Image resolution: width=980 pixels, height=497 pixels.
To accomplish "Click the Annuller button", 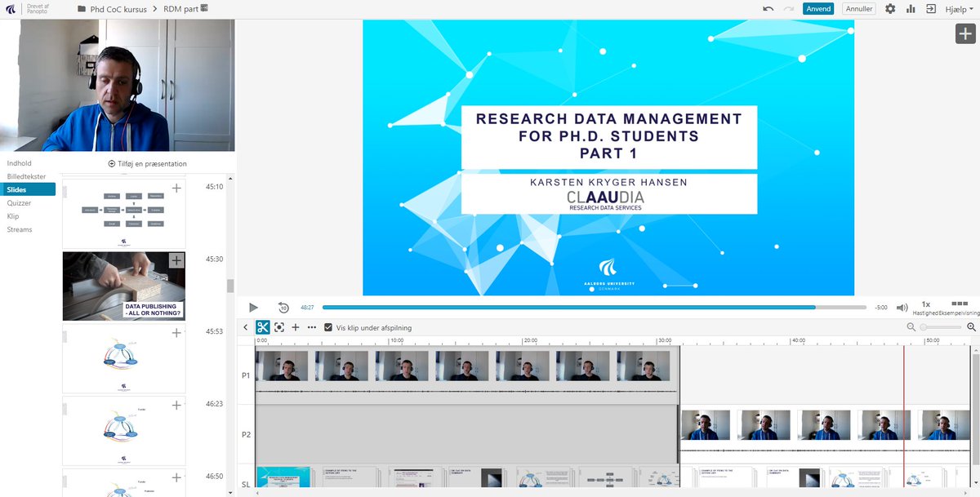I will [859, 8].
